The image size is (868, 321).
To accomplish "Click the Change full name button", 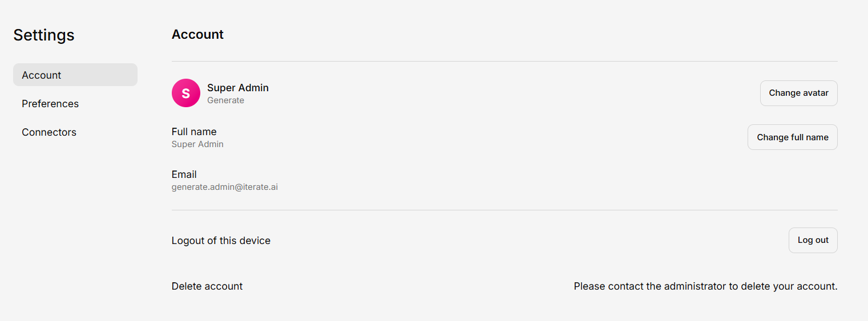I will point(792,137).
